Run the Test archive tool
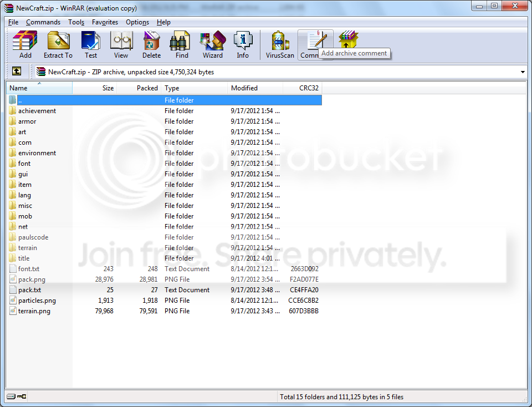The height and width of the screenshot is (407, 532). click(90, 44)
